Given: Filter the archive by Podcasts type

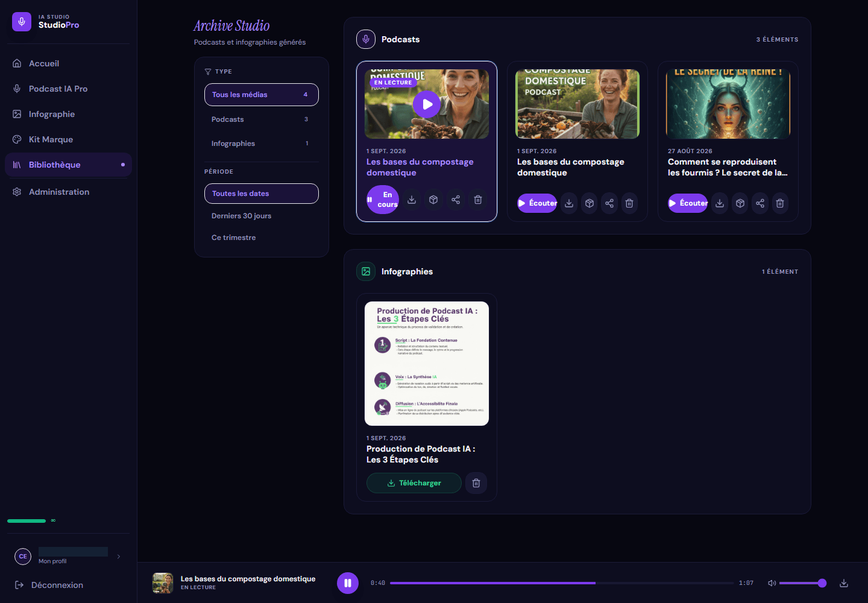Looking at the screenshot, I should point(262,119).
